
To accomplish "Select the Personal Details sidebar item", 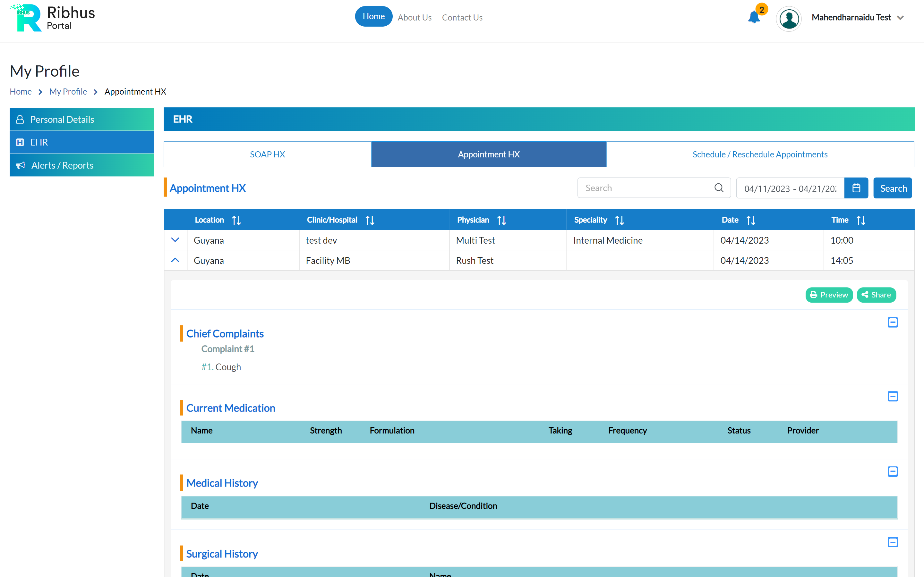I will click(x=62, y=119).
